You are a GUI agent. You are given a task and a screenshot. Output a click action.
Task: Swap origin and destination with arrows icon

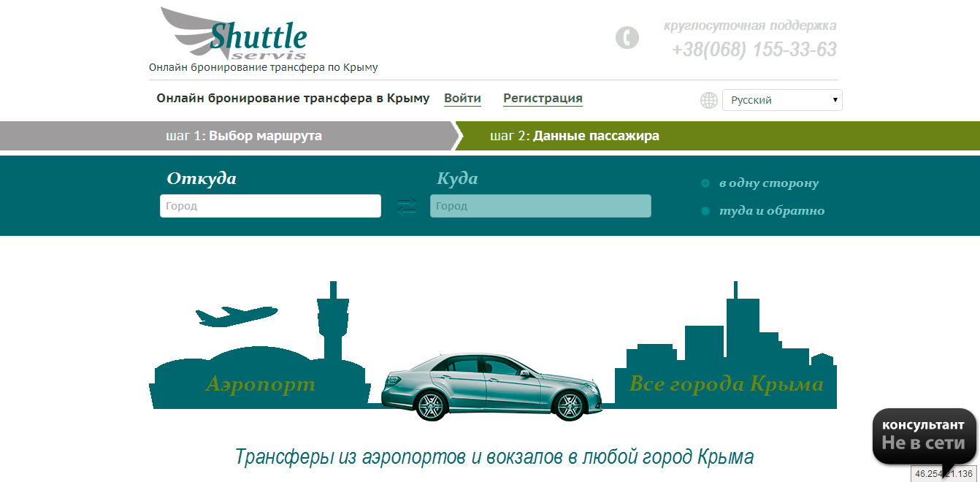pos(406,206)
